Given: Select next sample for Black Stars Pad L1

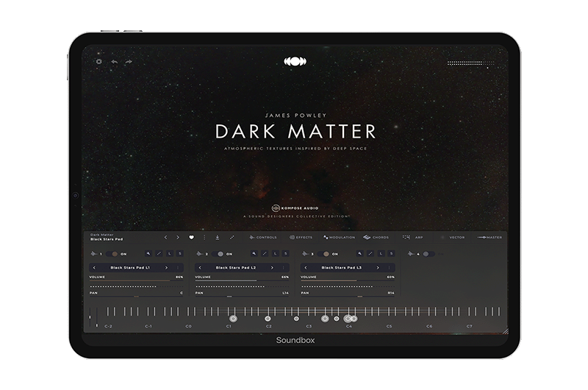Looking at the screenshot, I should point(167,268).
